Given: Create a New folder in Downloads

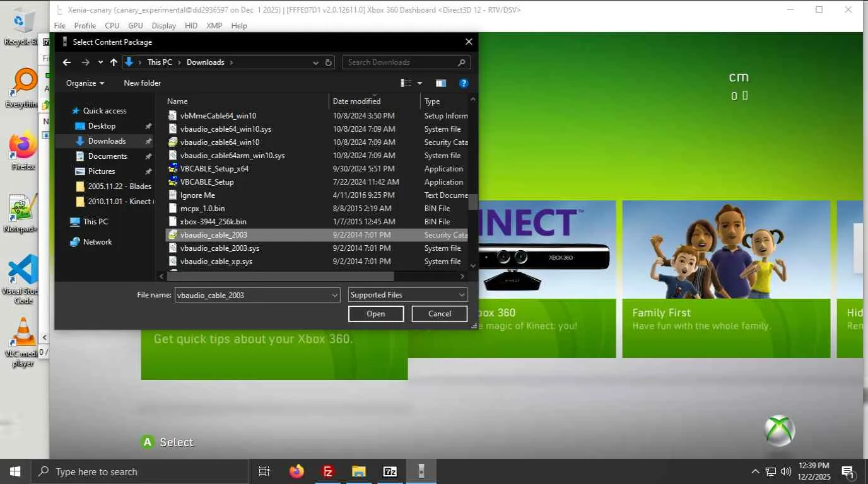Looking at the screenshot, I should 142,83.
